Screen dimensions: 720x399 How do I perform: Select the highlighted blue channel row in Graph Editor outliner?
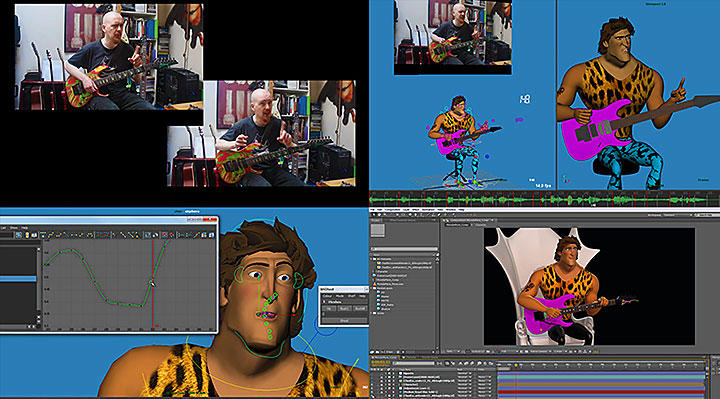[x=18, y=279]
